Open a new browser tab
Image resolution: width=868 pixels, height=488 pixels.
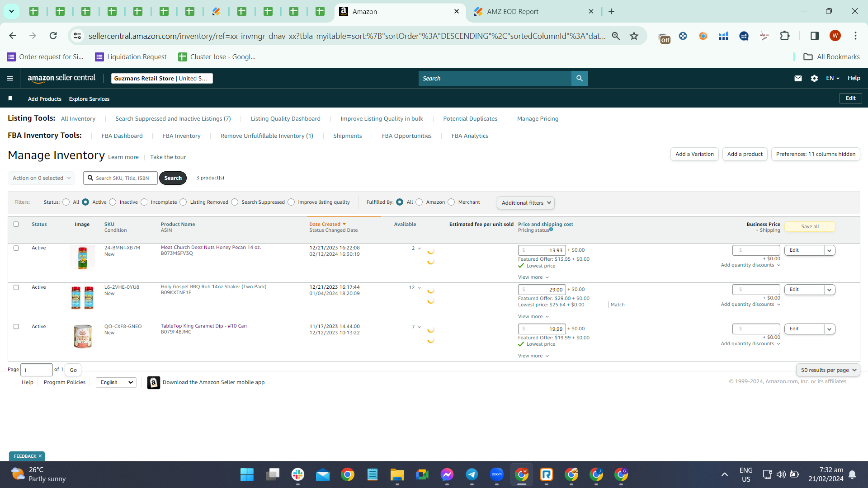click(612, 11)
